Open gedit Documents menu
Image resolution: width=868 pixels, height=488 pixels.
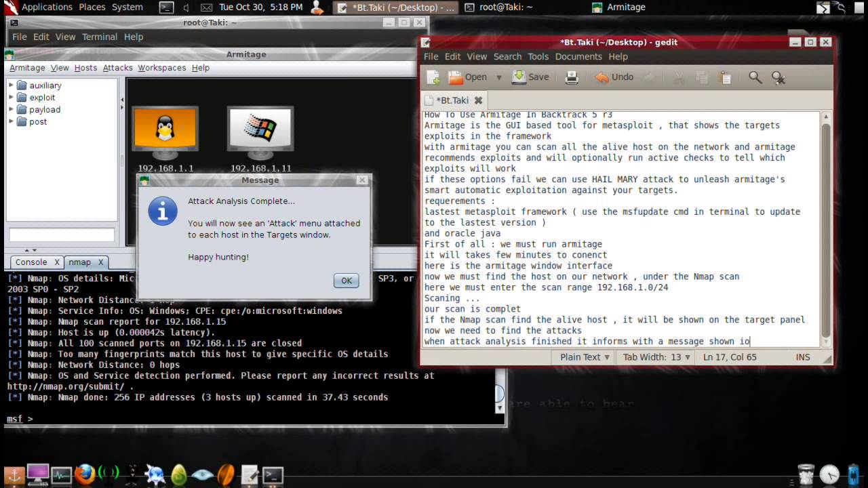pyautogui.click(x=578, y=57)
